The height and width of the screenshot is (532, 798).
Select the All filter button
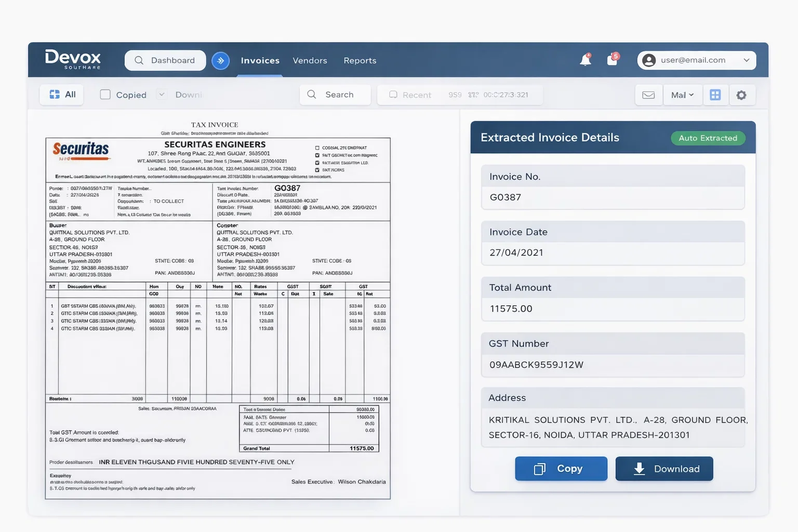pyautogui.click(x=62, y=95)
